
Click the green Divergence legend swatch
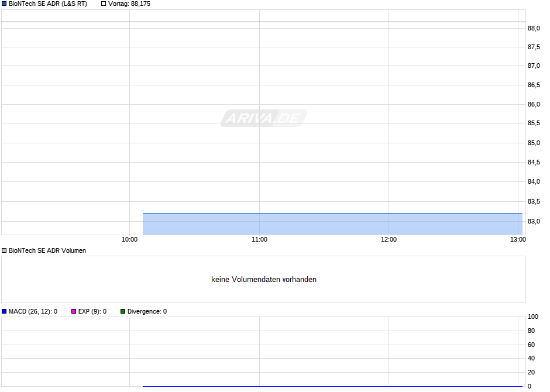point(123,311)
